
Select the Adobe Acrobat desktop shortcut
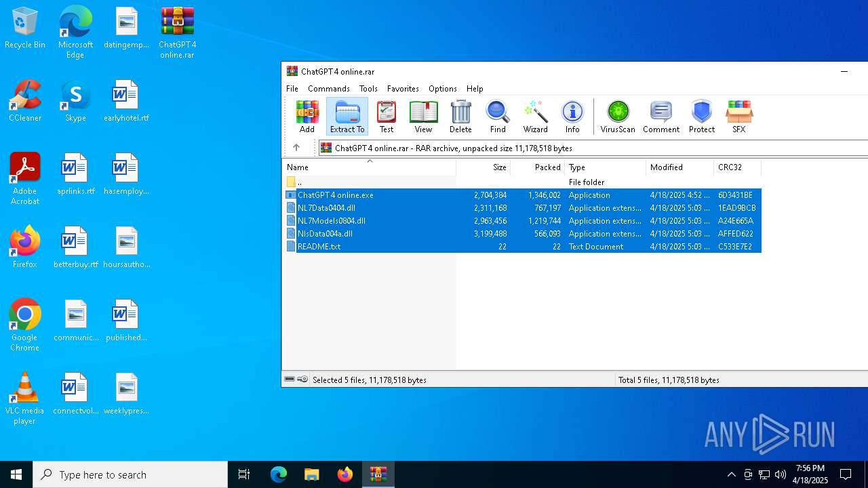(25, 179)
